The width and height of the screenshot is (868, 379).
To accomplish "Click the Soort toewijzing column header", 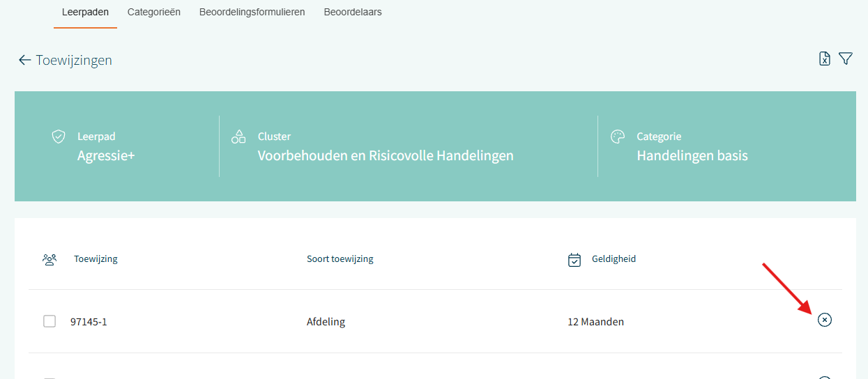I will (340, 259).
